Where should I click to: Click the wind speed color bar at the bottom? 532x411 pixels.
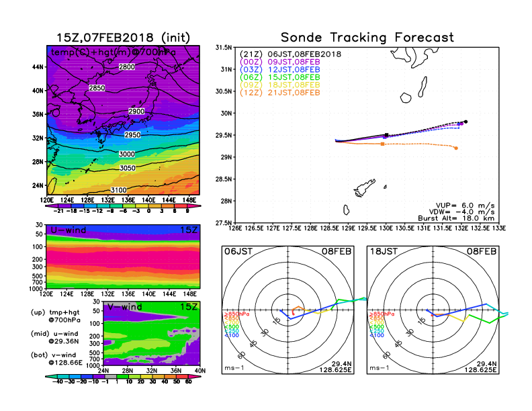(123, 375)
